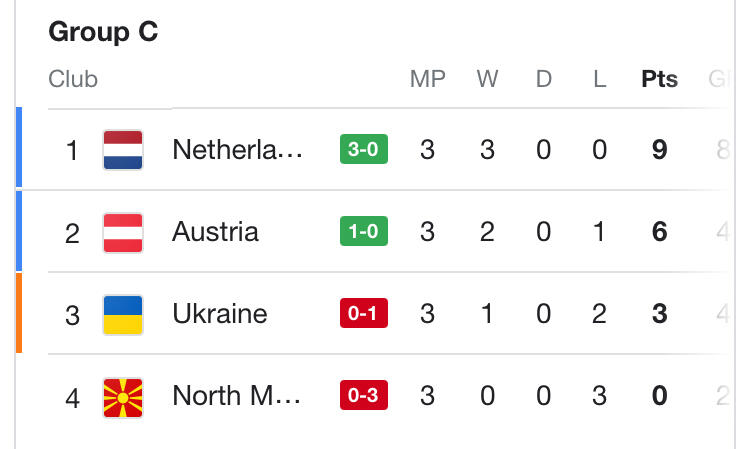The height and width of the screenshot is (449, 750).
Task: Click the Club column header
Action: tap(73, 80)
